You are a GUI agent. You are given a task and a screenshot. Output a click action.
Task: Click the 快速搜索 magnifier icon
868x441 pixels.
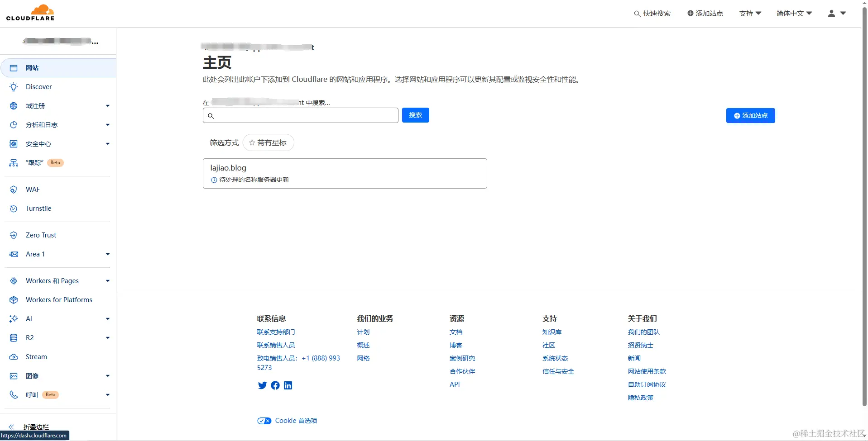pyautogui.click(x=637, y=14)
